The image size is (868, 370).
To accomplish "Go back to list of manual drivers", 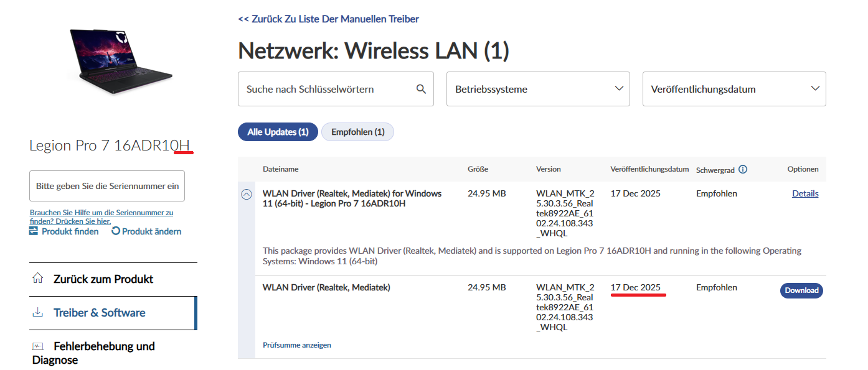I will (328, 19).
